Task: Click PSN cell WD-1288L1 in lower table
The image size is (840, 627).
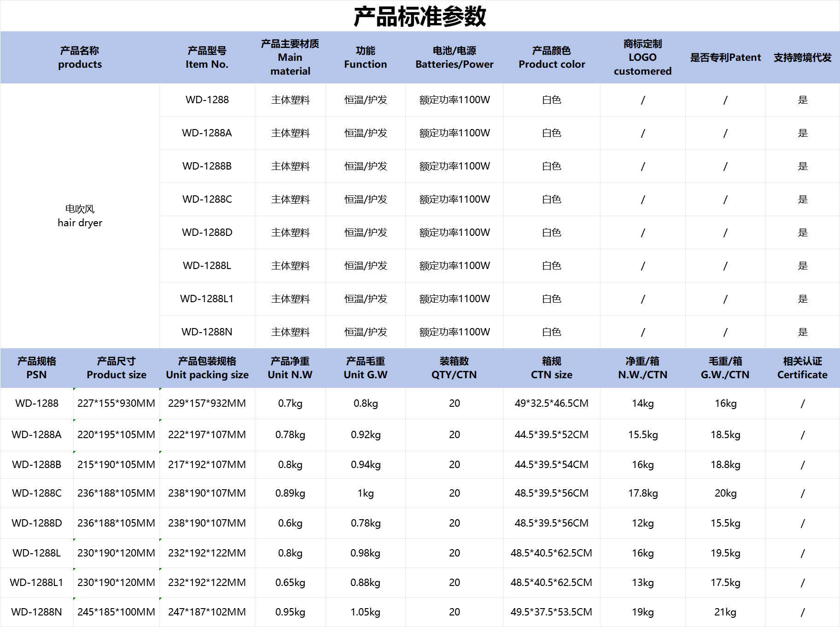Action: click(37, 583)
